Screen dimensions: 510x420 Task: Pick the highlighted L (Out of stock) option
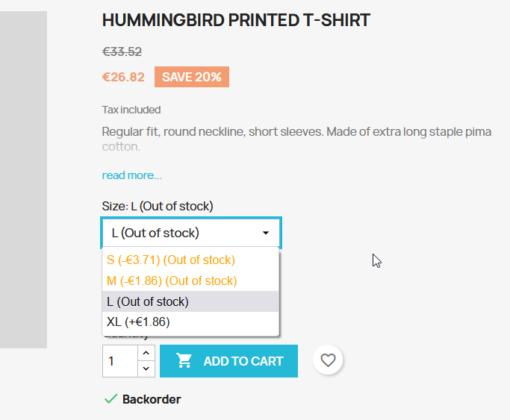(x=148, y=301)
